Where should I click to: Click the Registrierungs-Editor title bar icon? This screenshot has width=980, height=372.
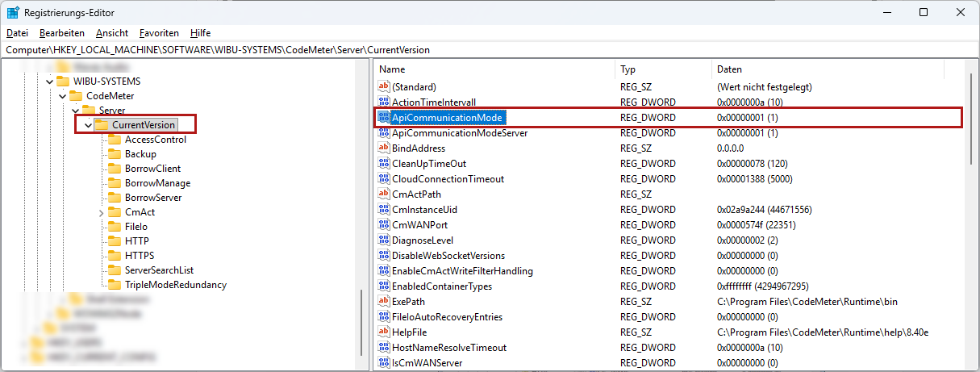point(13,12)
